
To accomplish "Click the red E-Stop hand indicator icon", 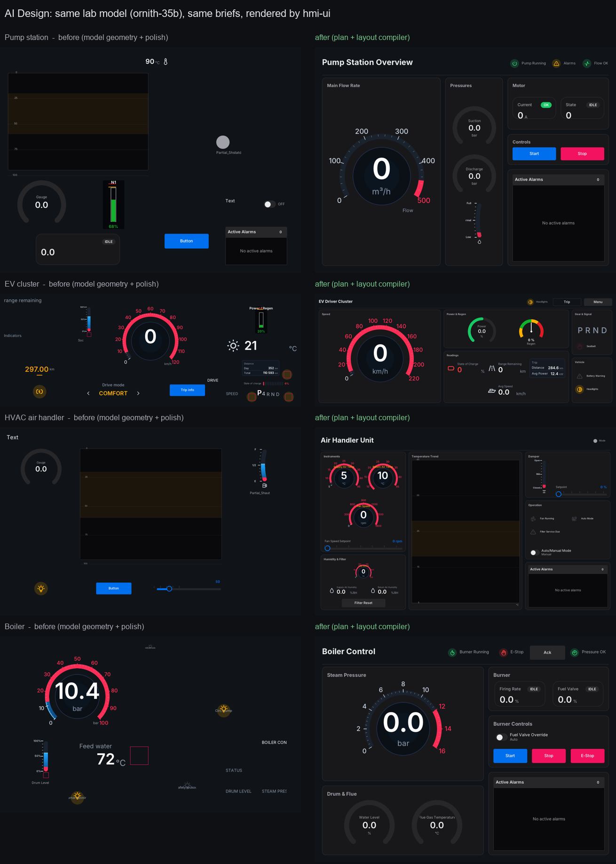I will (504, 653).
